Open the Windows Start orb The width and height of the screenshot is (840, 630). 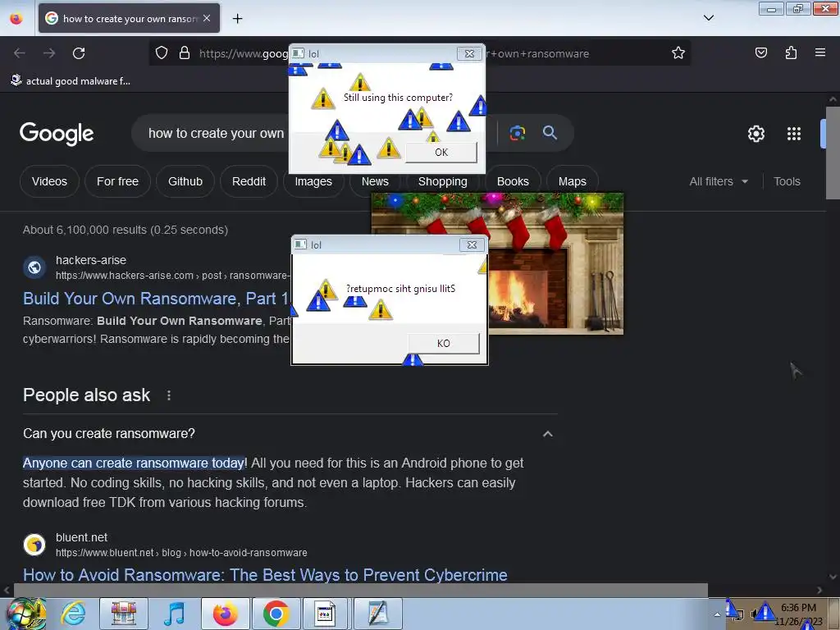25,614
